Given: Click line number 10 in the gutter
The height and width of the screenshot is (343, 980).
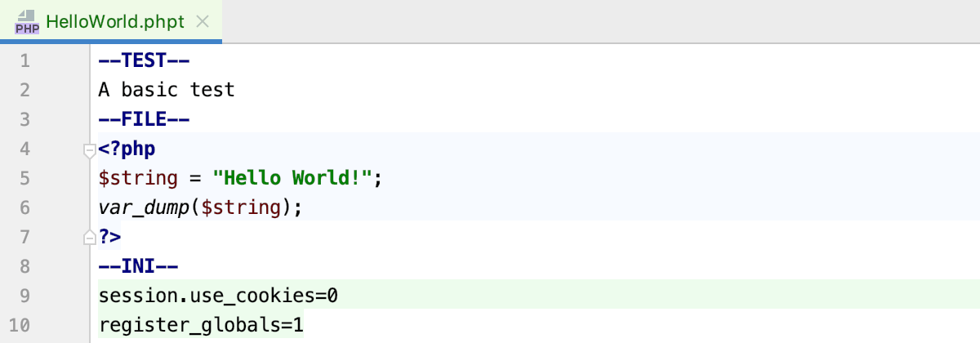Looking at the screenshot, I should (x=20, y=325).
